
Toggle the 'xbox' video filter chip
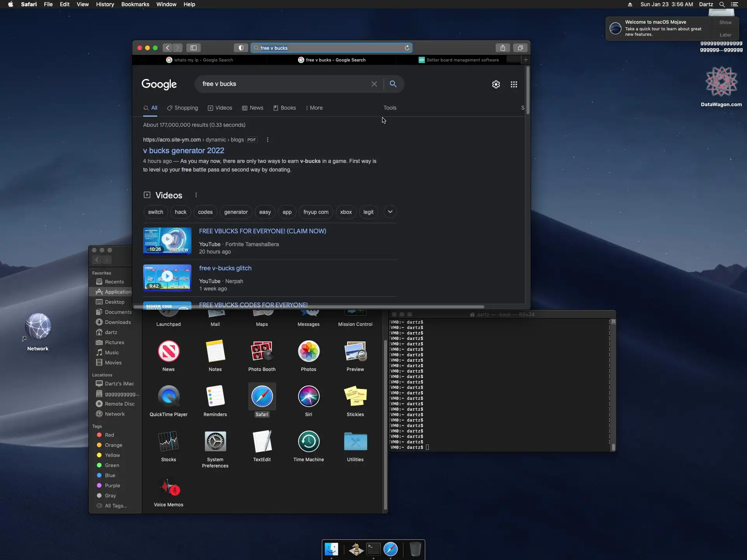pos(345,212)
